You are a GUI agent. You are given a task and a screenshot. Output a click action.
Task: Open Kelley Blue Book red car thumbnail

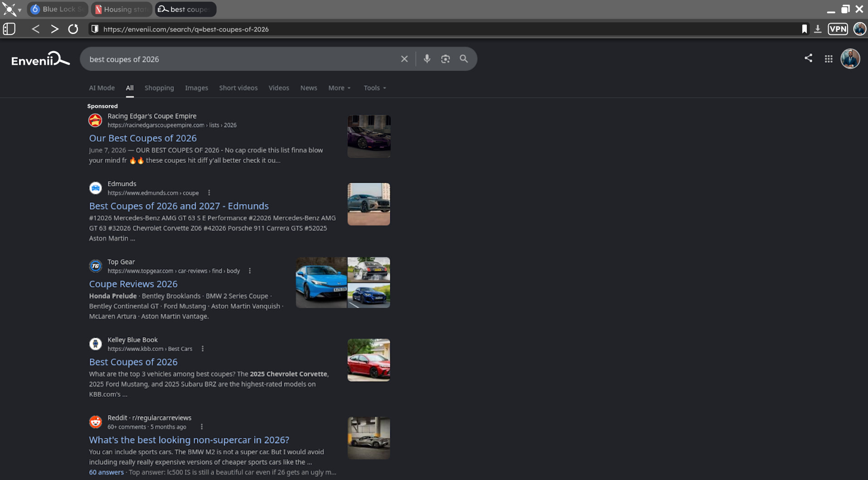[369, 360]
